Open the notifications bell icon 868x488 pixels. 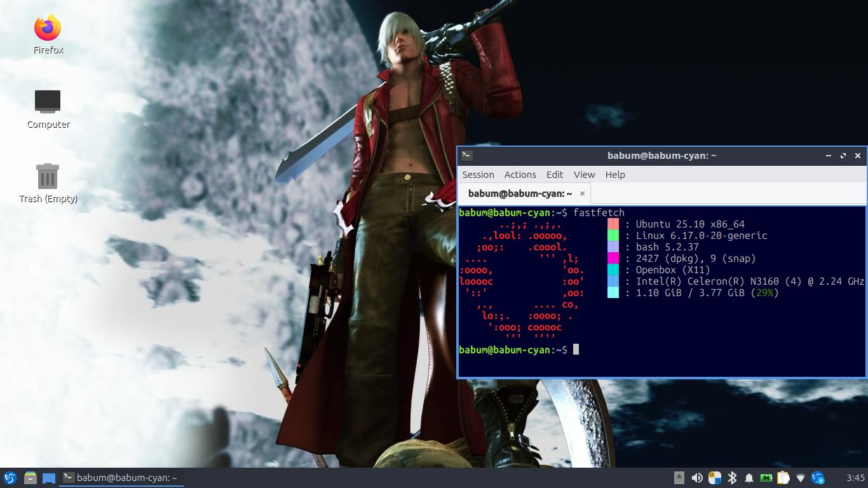point(749,478)
